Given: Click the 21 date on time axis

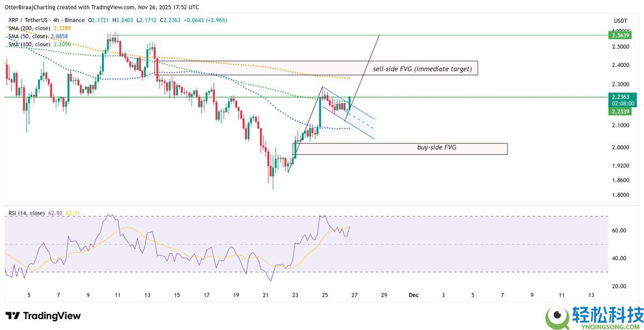Looking at the screenshot, I should pos(265,295).
